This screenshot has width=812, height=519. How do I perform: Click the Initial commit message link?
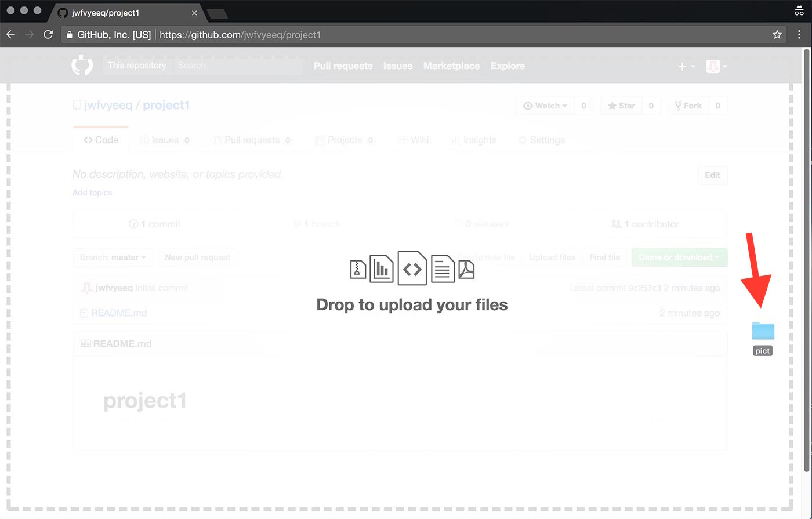click(x=162, y=288)
